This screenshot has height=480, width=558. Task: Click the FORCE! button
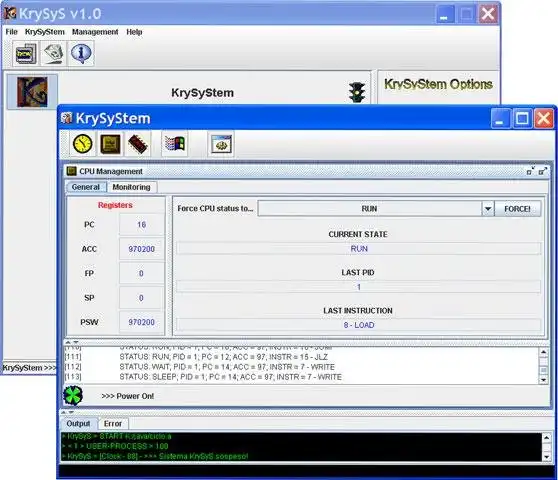pyautogui.click(x=517, y=209)
